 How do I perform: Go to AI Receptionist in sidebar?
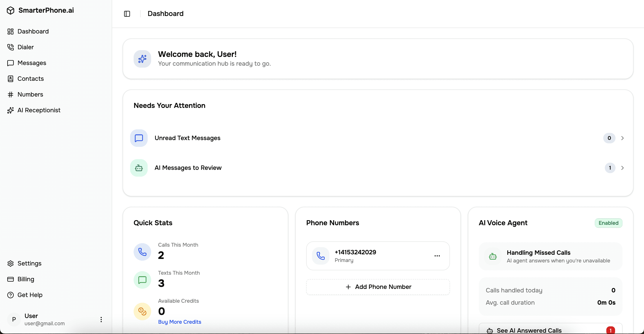tap(39, 110)
